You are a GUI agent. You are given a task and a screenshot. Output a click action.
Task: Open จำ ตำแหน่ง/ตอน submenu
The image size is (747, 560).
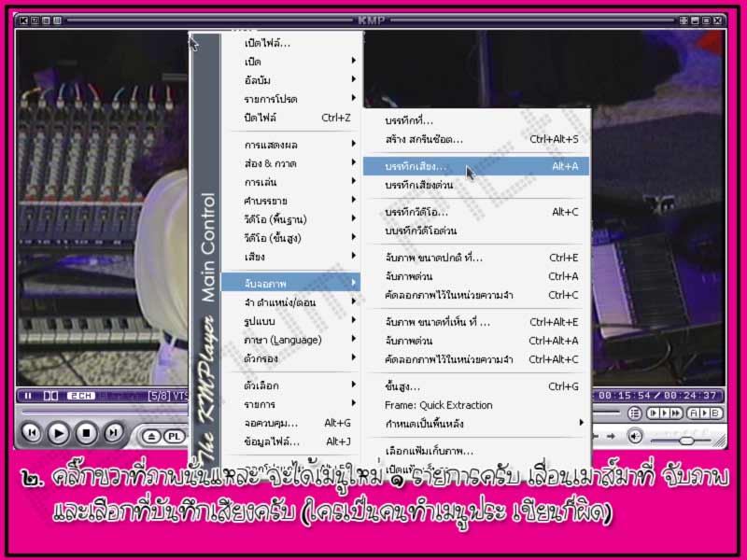(290, 302)
